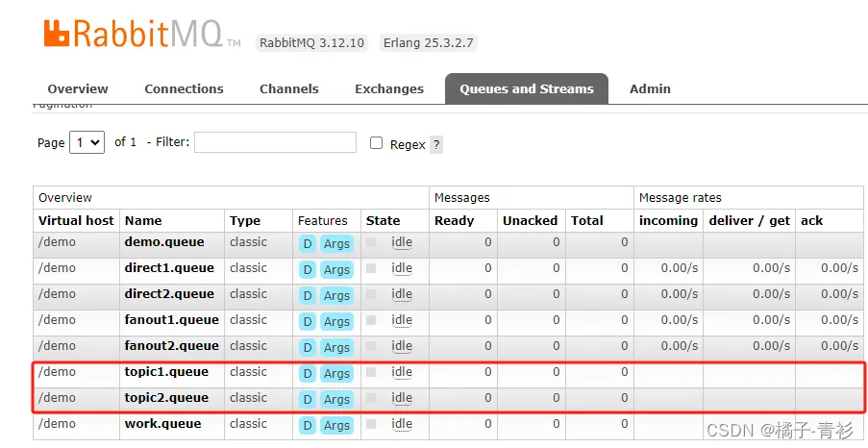Click the Args badge for demo.queue
The height and width of the screenshot is (448, 868).
tap(336, 243)
